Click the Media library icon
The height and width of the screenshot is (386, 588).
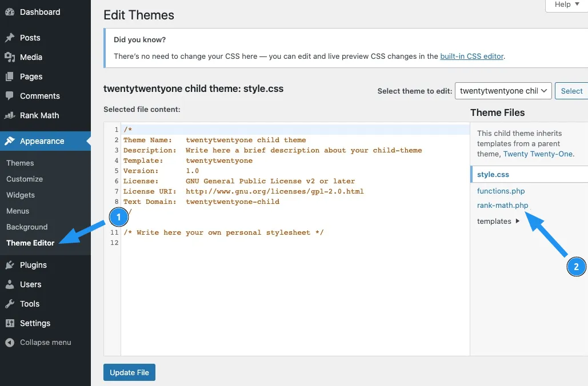(10, 57)
